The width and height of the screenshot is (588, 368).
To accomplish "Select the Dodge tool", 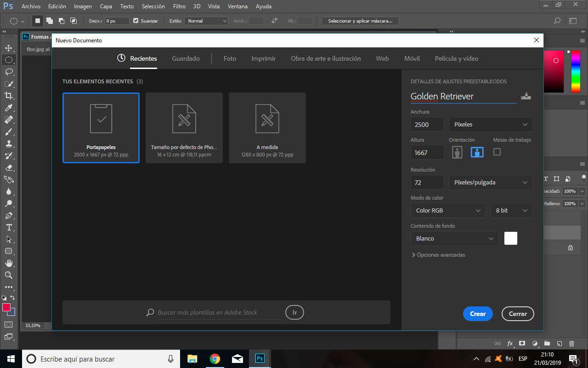I will [x=8, y=203].
